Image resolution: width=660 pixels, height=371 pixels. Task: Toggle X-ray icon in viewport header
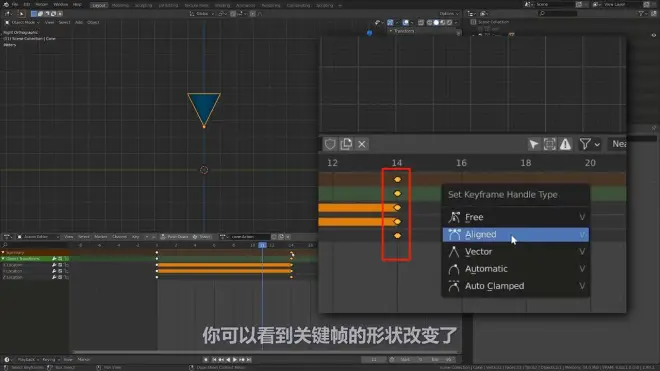pyautogui.click(x=421, y=22)
